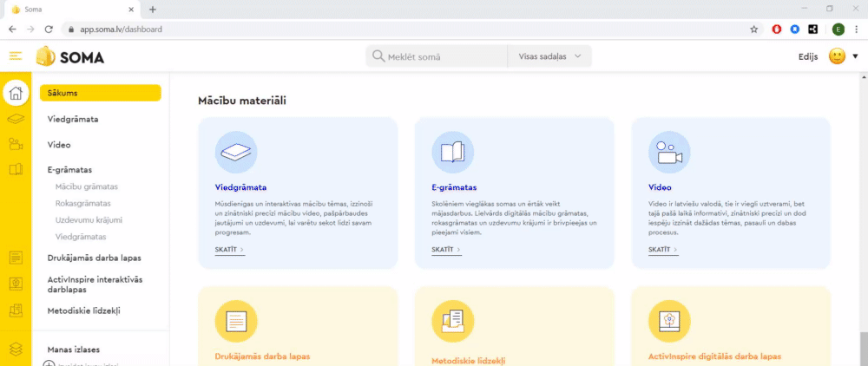868x366 pixels.
Task: Open the Visas sadaļas dropdown
Action: click(549, 56)
